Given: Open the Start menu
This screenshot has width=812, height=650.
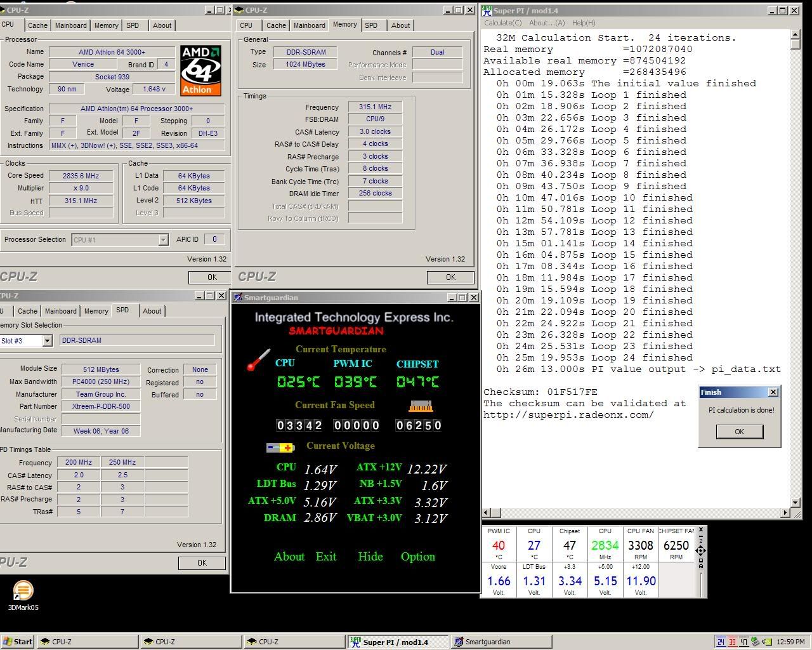Looking at the screenshot, I should point(18,642).
